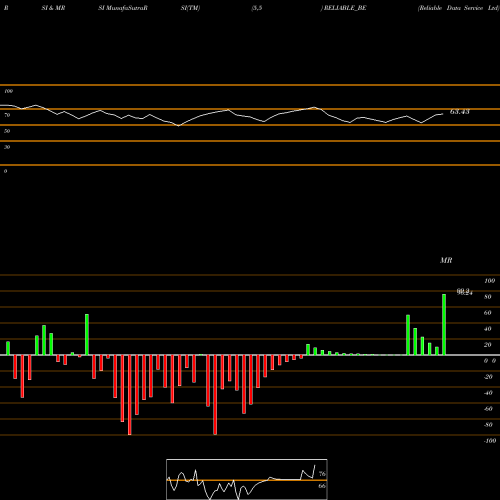Click the 'SI & MR' header text
500x500 pixels.
53,8
